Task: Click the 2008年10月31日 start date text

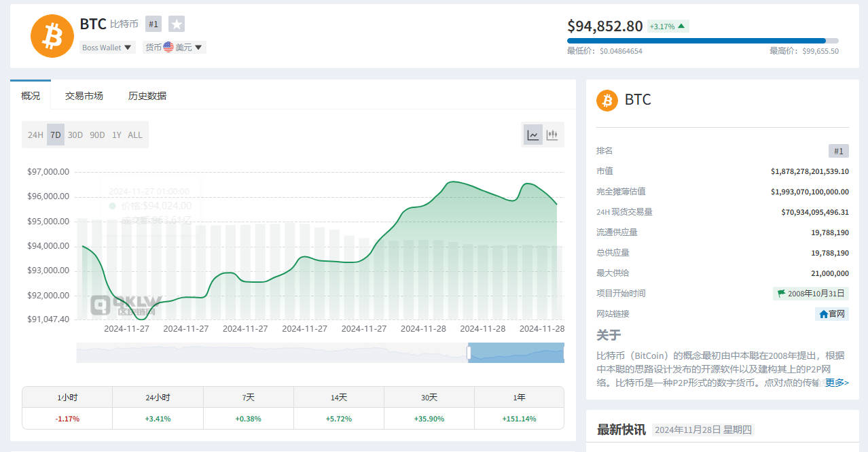Action: 816,294
